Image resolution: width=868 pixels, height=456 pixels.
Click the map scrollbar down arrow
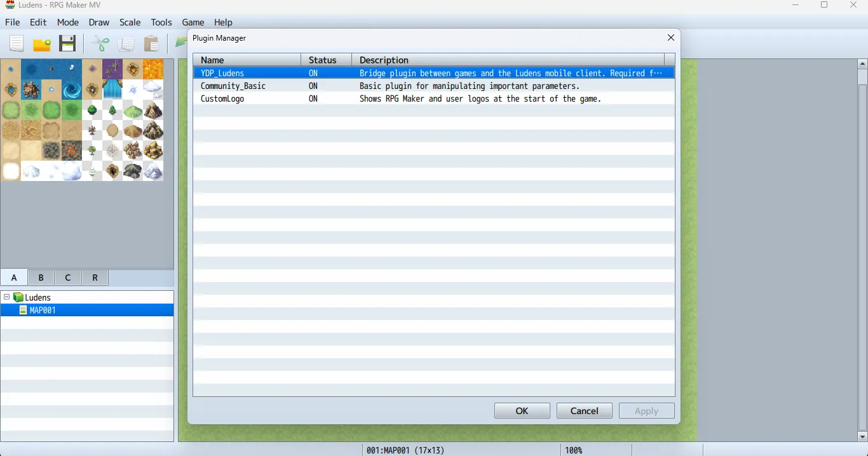click(x=862, y=436)
